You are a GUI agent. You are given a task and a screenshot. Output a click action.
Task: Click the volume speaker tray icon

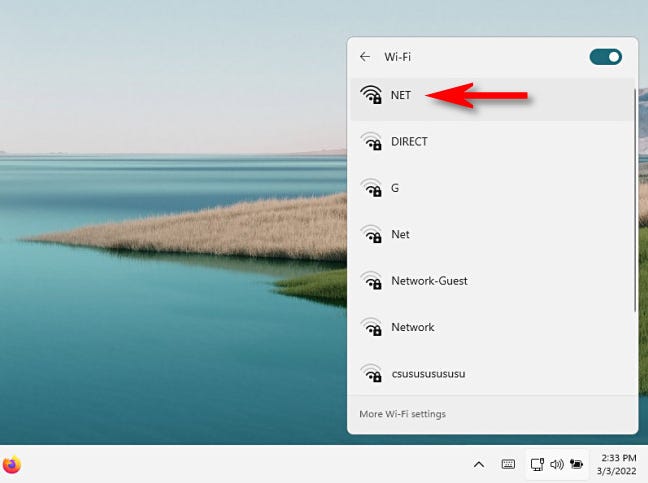pyautogui.click(x=557, y=464)
